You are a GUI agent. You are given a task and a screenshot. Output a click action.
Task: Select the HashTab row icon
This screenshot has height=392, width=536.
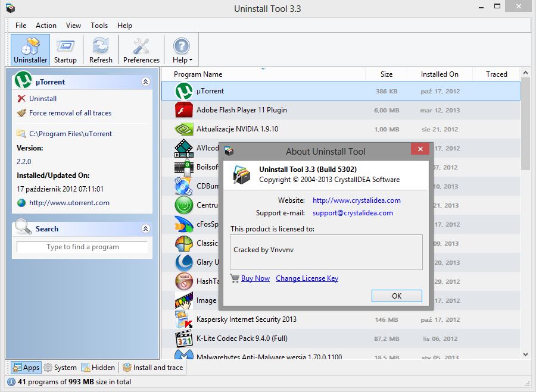(184, 281)
